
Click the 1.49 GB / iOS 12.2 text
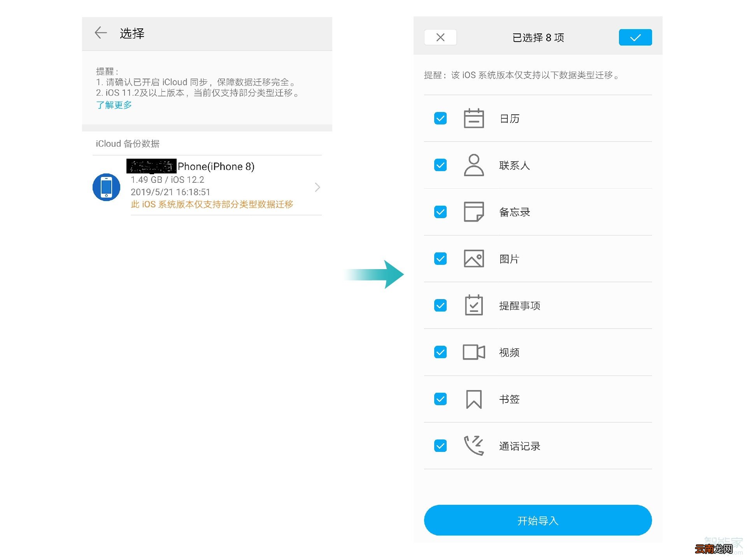point(167,180)
